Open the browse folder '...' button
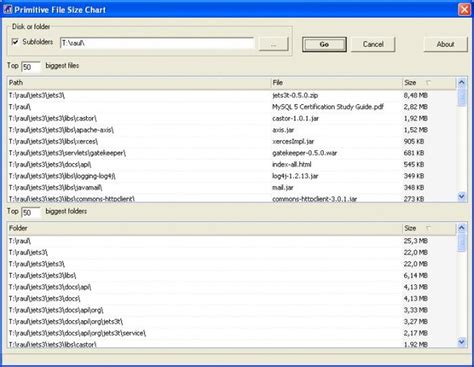This screenshot has height=367, width=474. point(273,44)
